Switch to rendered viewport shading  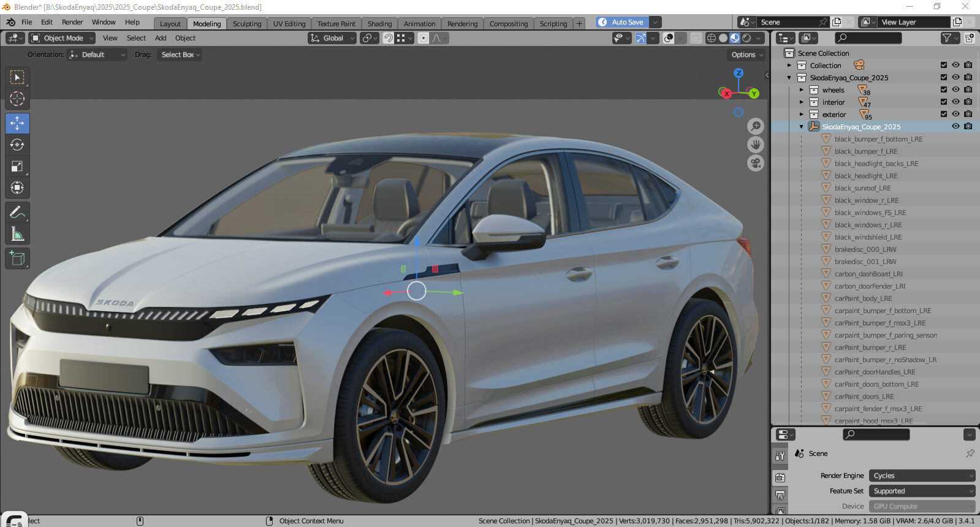[746, 38]
